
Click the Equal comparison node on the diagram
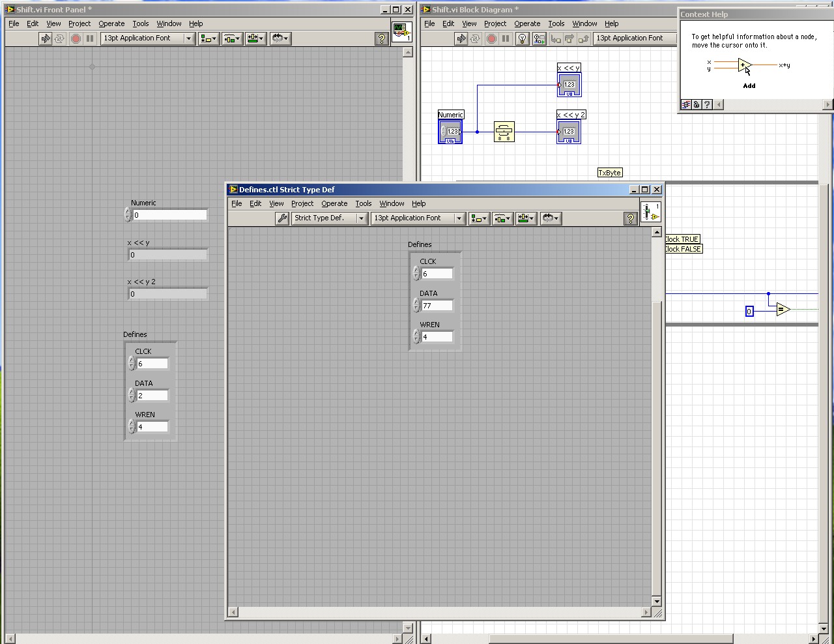coord(783,310)
